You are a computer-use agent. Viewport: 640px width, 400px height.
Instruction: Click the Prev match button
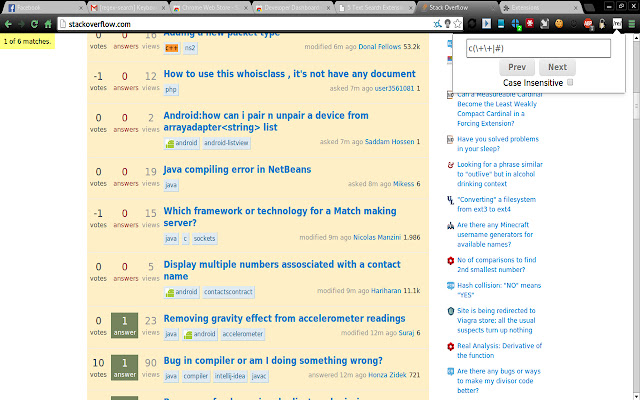pyautogui.click(x=517, y=68)
